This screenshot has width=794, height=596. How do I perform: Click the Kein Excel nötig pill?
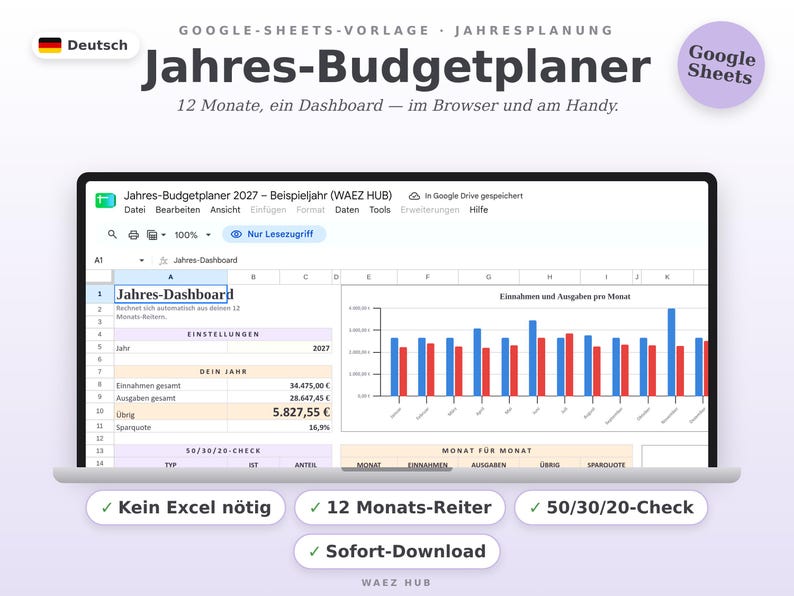click(186, 507)
